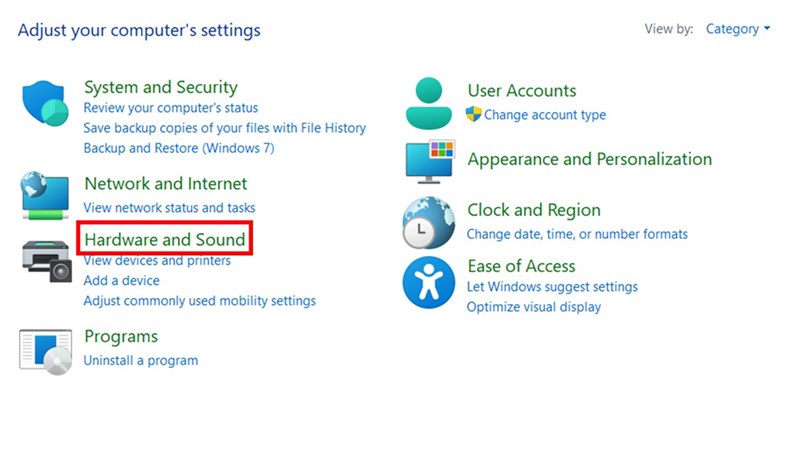Click View network status and tasks
800x450 pixels.
pos(169,208)
